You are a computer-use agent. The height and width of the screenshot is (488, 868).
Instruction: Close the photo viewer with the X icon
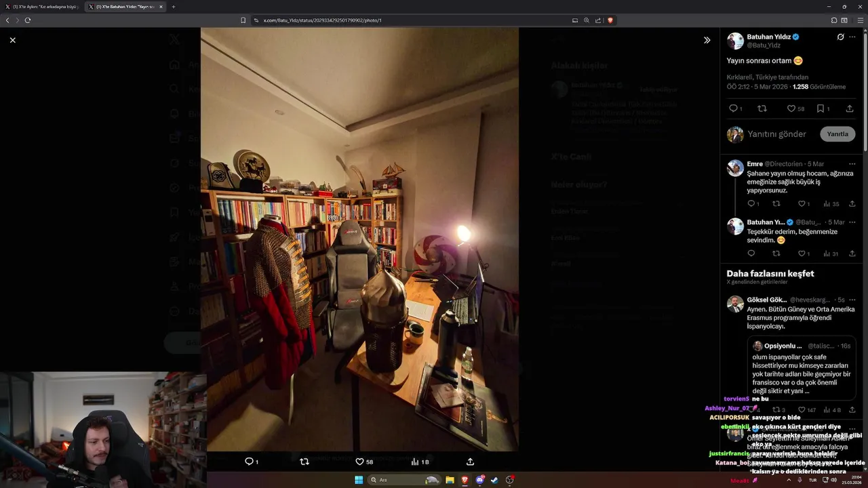[12, 40]
